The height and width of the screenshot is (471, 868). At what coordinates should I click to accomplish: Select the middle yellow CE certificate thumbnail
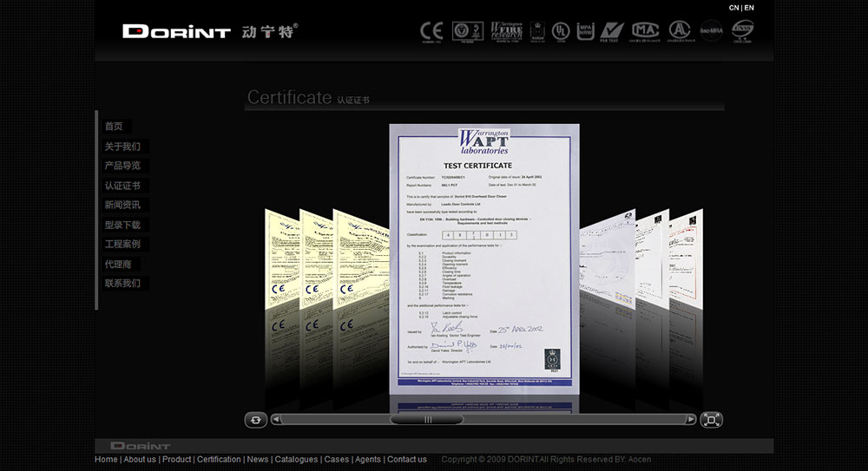click(316, 258)
